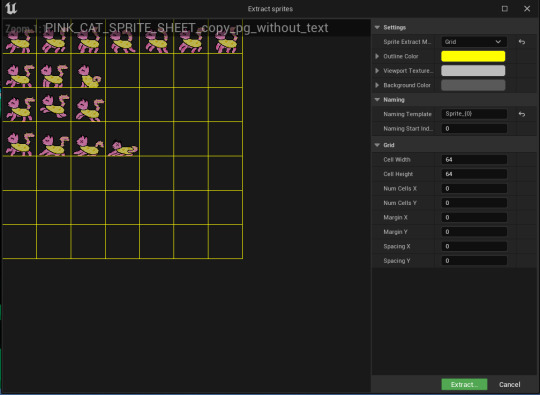Select the Naming Template text field

tap(474, 114)
